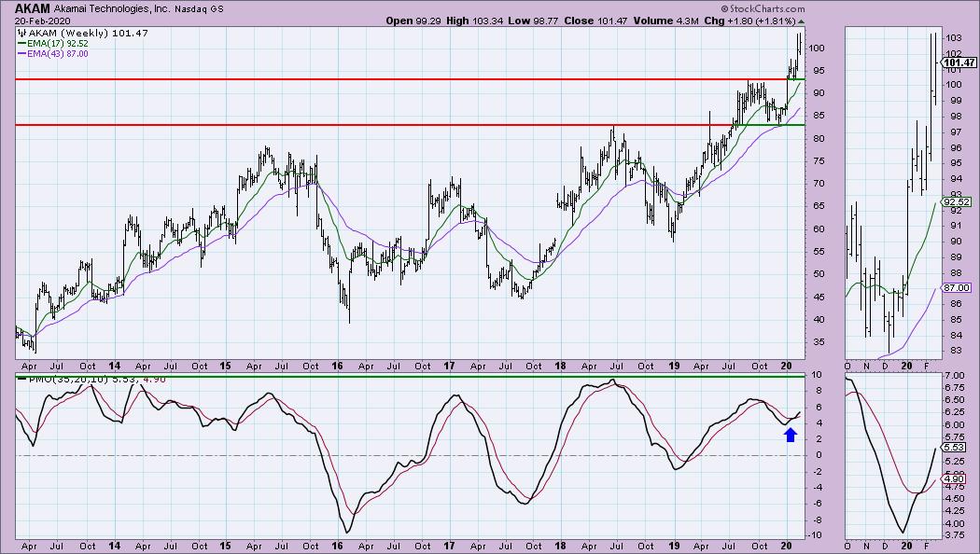Click the EMA(17) 92.52 legend entry
Screen dimensions: 980x554
58,44
